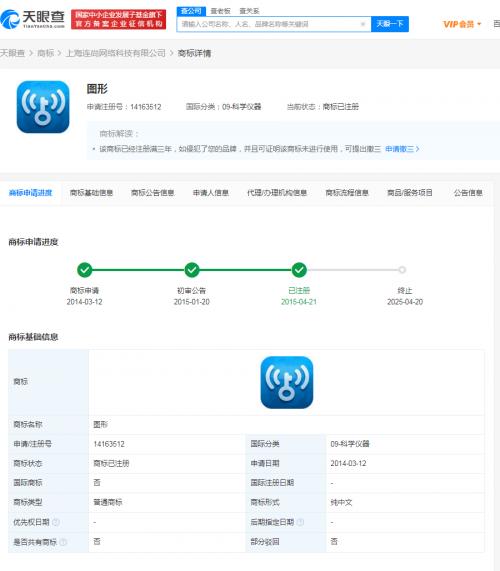The image size is (500, 571).
Task: Click table value 14163512 in 申请/注册号 row
Action: tap(109, 444)
